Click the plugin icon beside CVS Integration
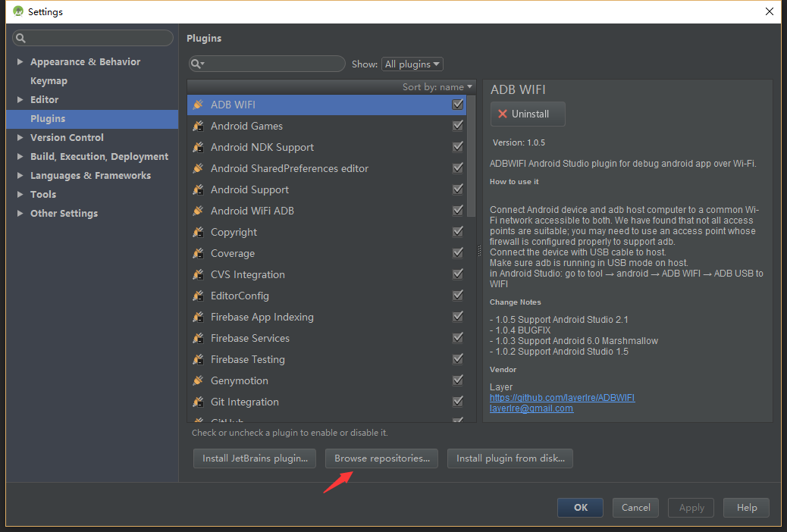This screenshot has width=787, height=532. pyautogui.click(x=198, y=274)
